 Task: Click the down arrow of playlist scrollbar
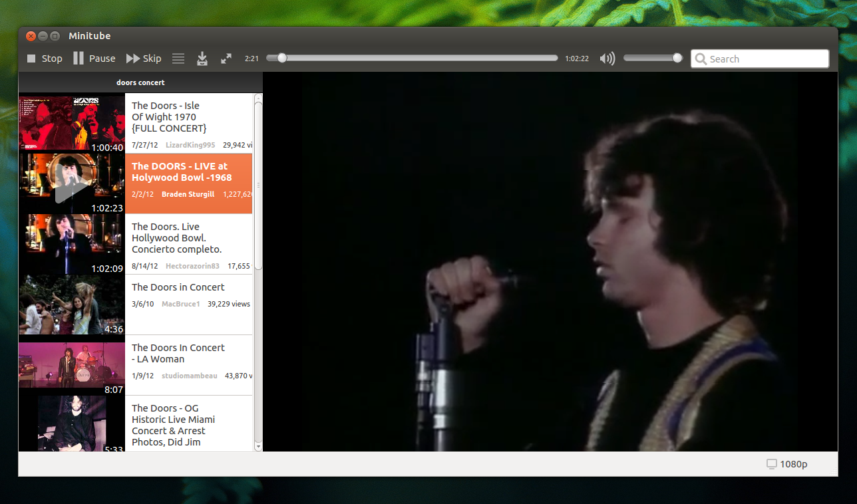coord(258,447)
